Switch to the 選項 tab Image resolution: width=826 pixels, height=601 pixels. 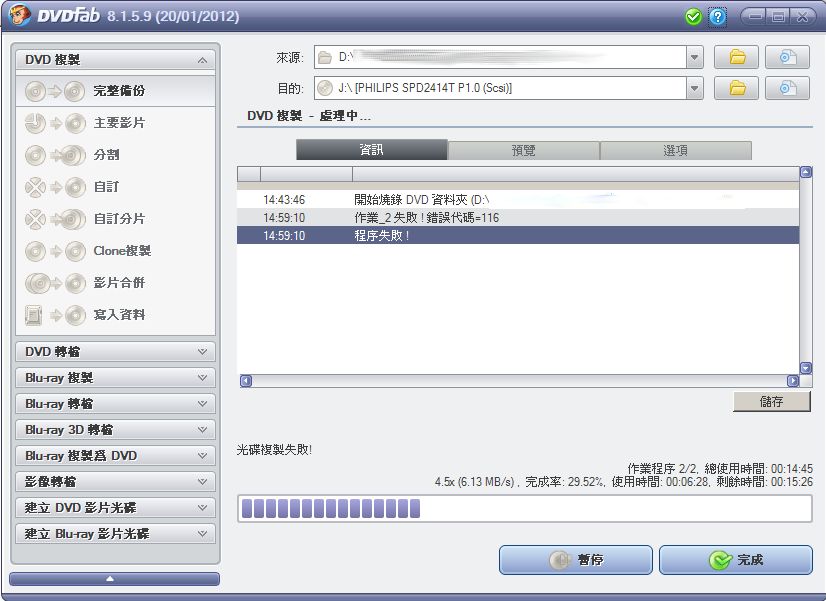pos(676,151)
